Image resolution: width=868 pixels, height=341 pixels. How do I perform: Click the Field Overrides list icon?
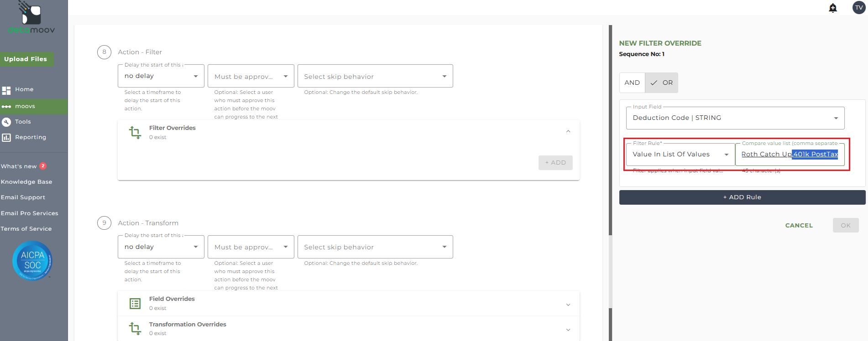coord(135,303)
